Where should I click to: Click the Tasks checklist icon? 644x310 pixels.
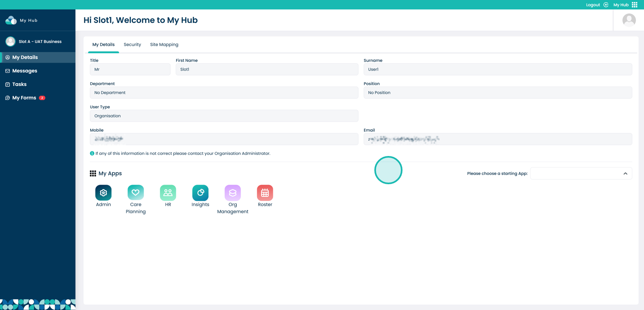coord(7,84)
